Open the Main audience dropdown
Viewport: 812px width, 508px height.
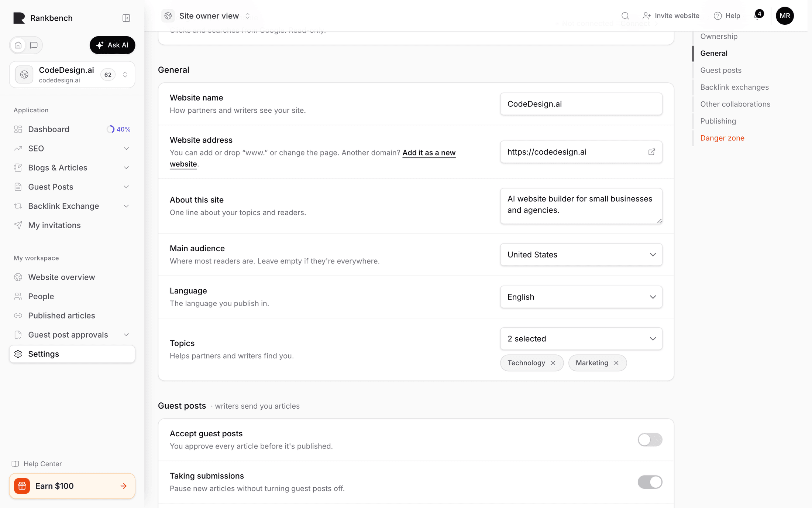(581, 255)
